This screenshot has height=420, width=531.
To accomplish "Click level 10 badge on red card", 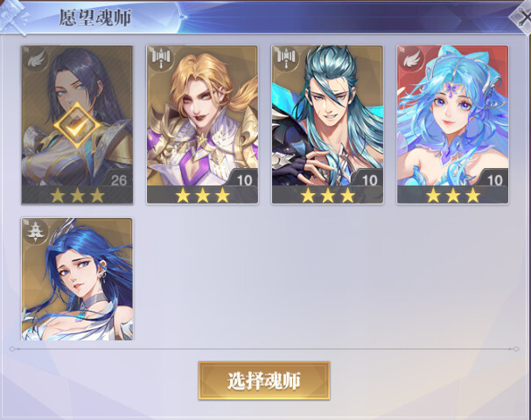I will pyautogui.click(x=495, y=180).
